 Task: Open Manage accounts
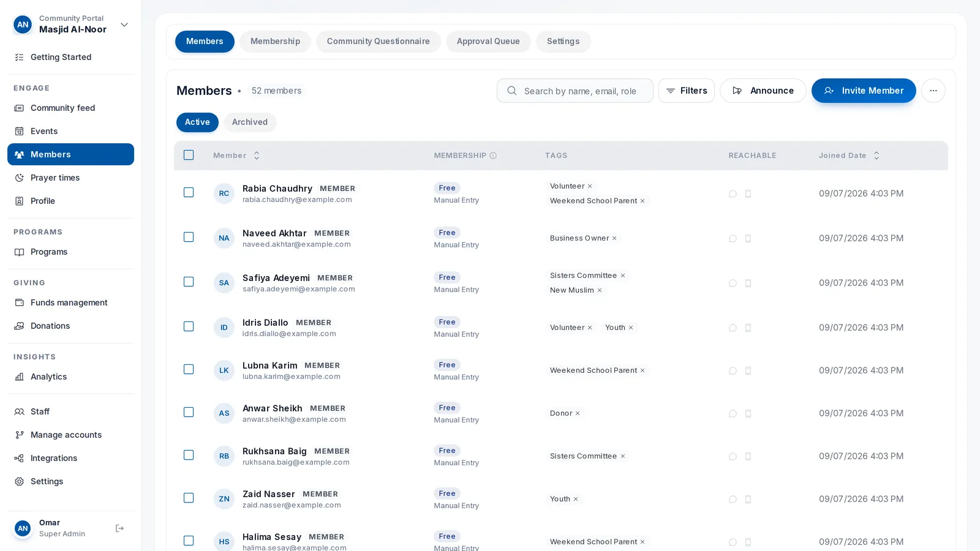coord(70,435)
